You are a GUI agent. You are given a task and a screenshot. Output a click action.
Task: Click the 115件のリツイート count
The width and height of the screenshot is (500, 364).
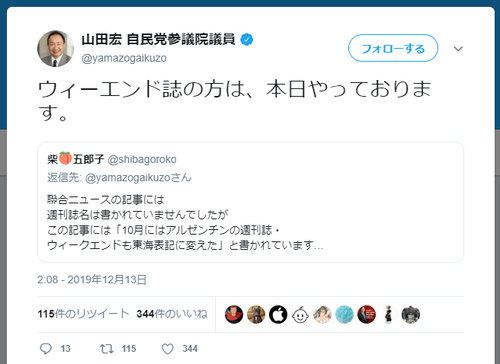coord(83,314)
